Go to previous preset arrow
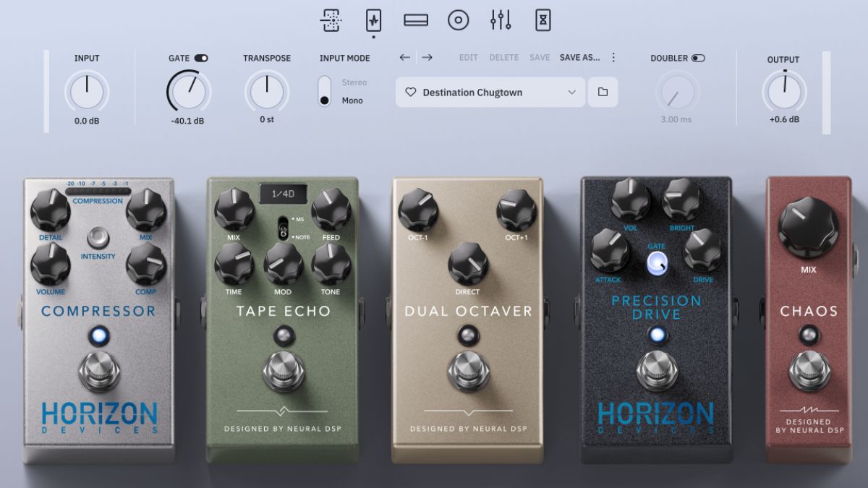 pos(404,57)
